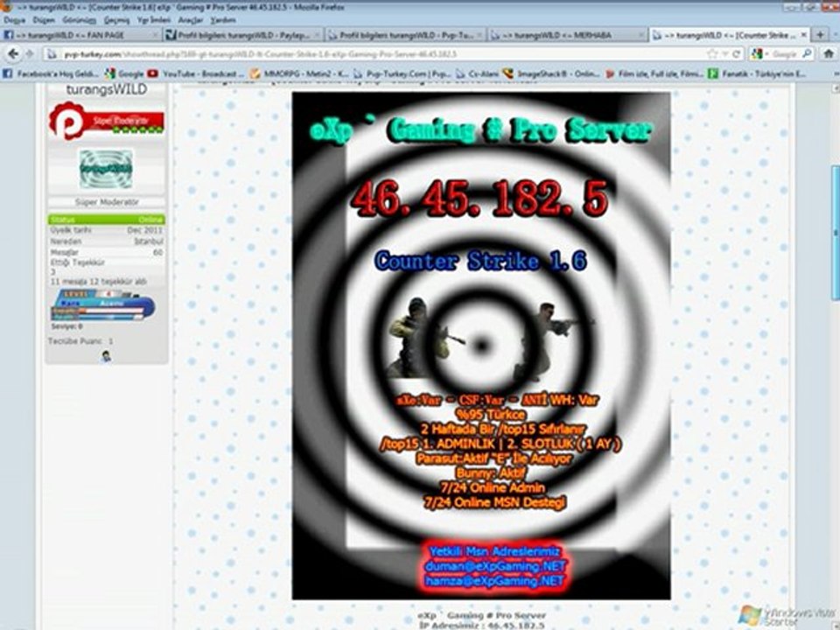Click the level rank bar graphic
The height and width of the screenshot is (630, 840).
pyautogui.click(x=103, y=305)
